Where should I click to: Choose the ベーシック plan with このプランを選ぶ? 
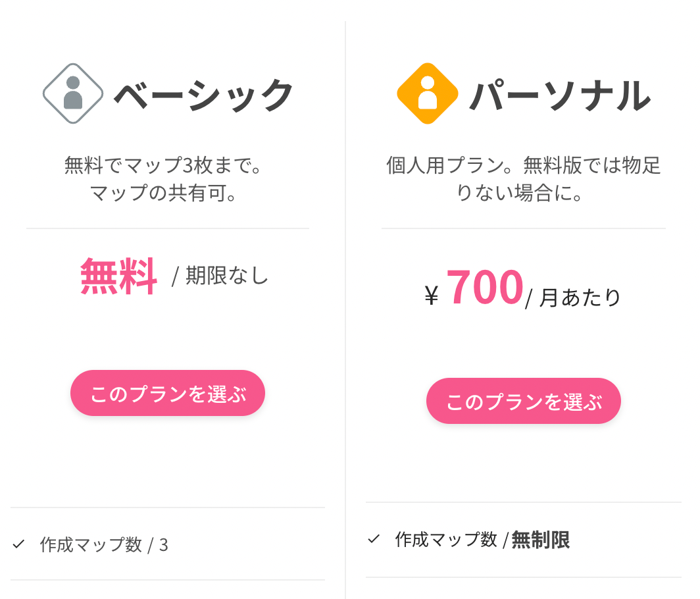click(168, 393)
